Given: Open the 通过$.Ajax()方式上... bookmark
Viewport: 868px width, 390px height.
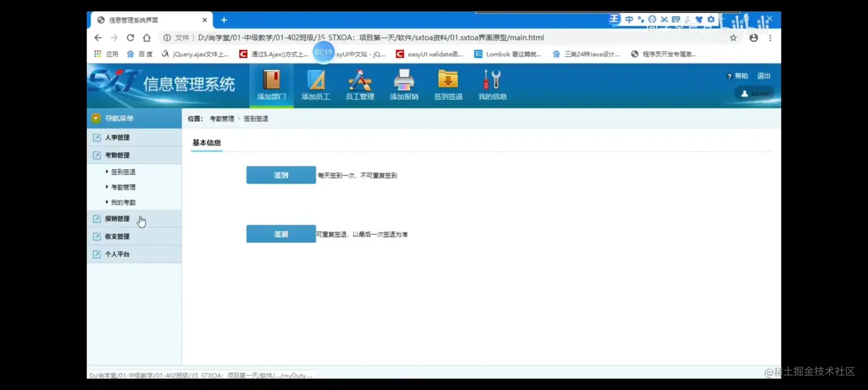Looking at the screenshot, I should point(274,54).
